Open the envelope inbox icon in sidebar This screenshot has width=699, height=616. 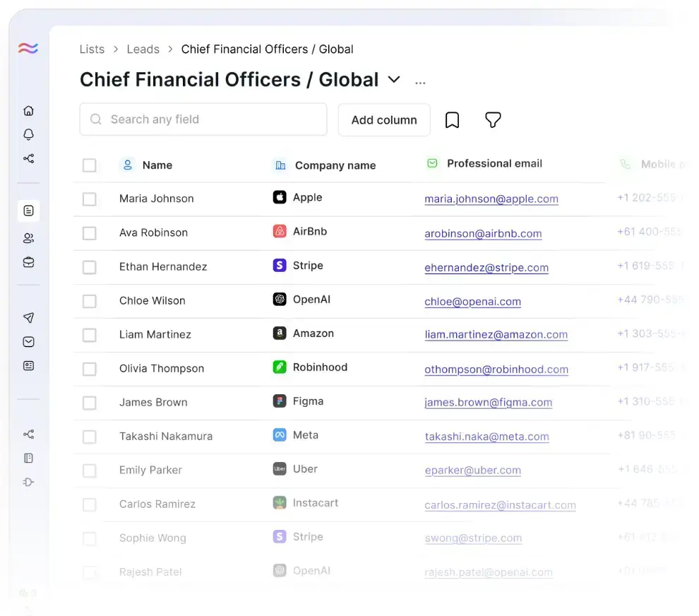coord(28,342)
